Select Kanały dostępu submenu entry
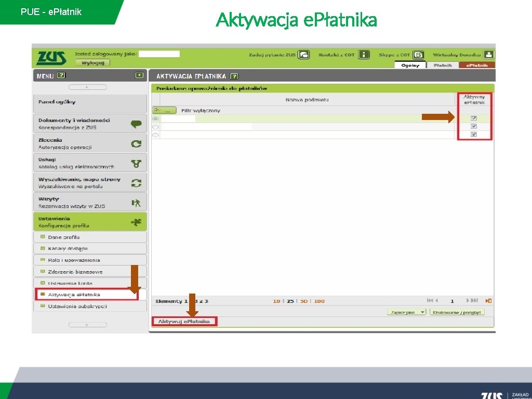The image size is (532, 399). click(x=90, y=249)
